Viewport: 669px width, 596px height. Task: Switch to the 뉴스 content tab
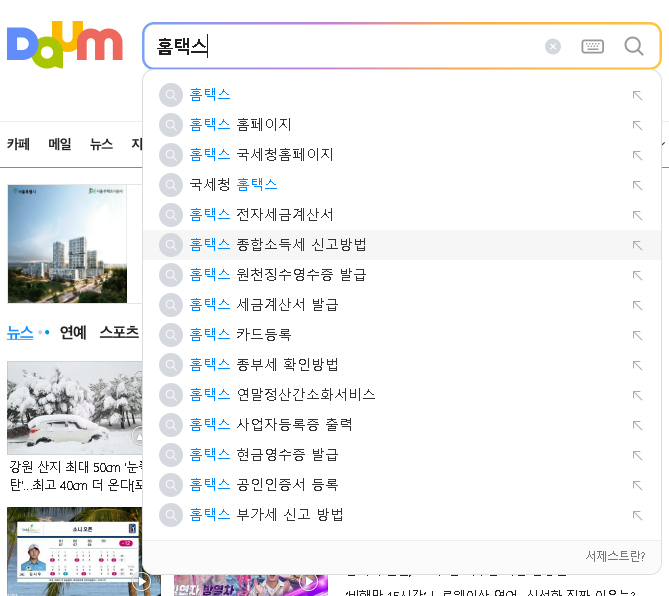click(20, 332)
